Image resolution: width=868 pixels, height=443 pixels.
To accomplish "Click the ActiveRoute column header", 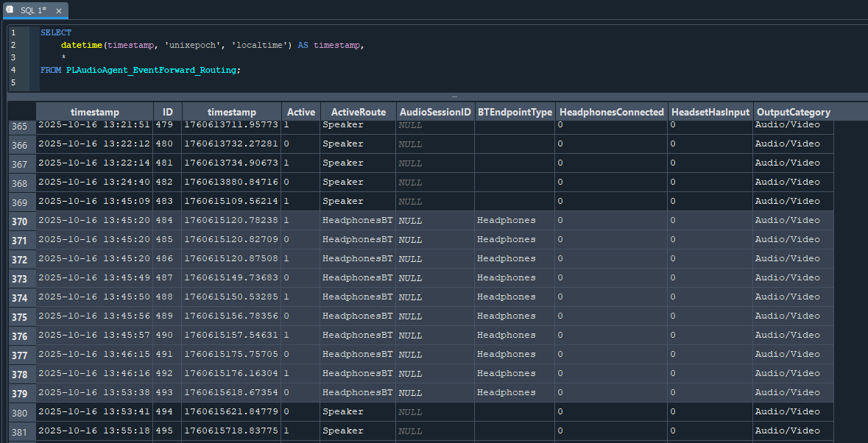I will (x=358, y=112).
